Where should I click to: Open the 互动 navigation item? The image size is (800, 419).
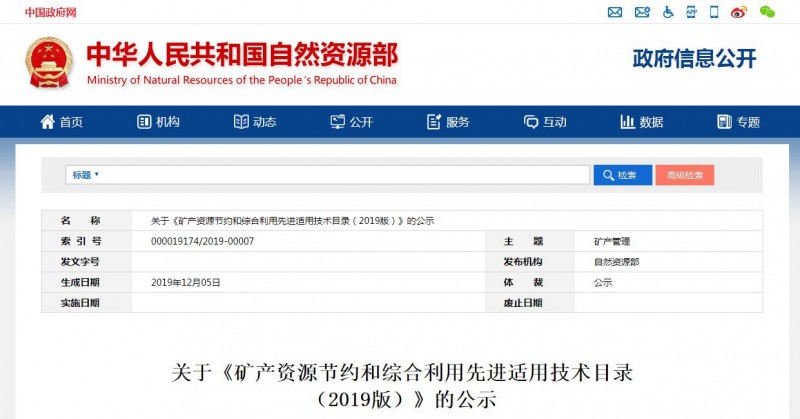pos(545,121)
